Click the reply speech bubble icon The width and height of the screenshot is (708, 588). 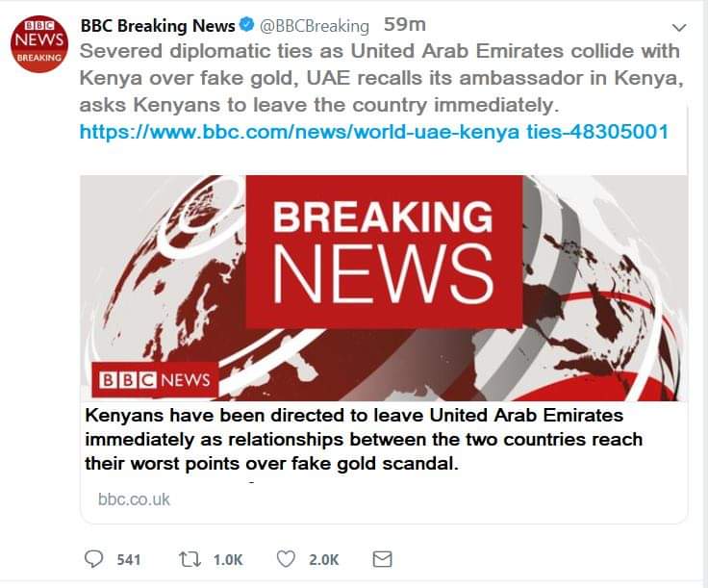pyautogui.click(x=93, y=558)
